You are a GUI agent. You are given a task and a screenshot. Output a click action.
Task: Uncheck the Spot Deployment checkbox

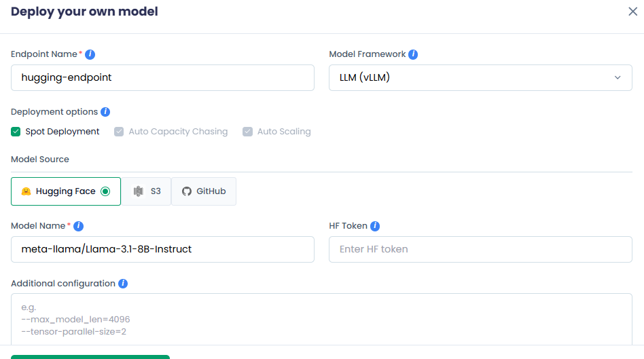click(16, 132)
